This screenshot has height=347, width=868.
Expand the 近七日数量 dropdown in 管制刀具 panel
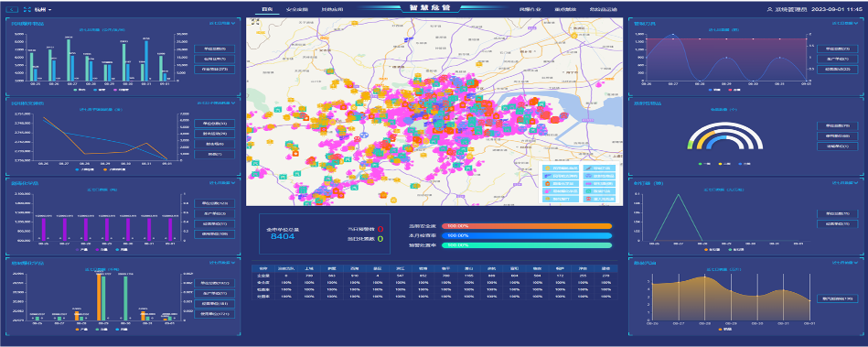click(x=845, y=23)
